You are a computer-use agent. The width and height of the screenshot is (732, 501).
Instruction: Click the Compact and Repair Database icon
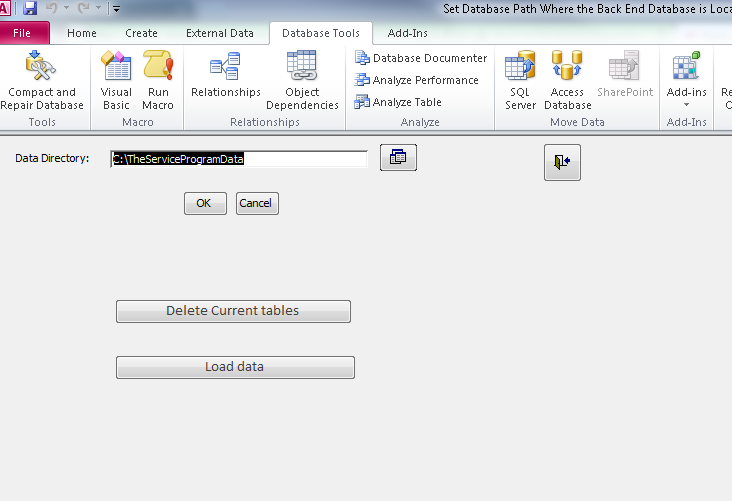tap(41, 66)
